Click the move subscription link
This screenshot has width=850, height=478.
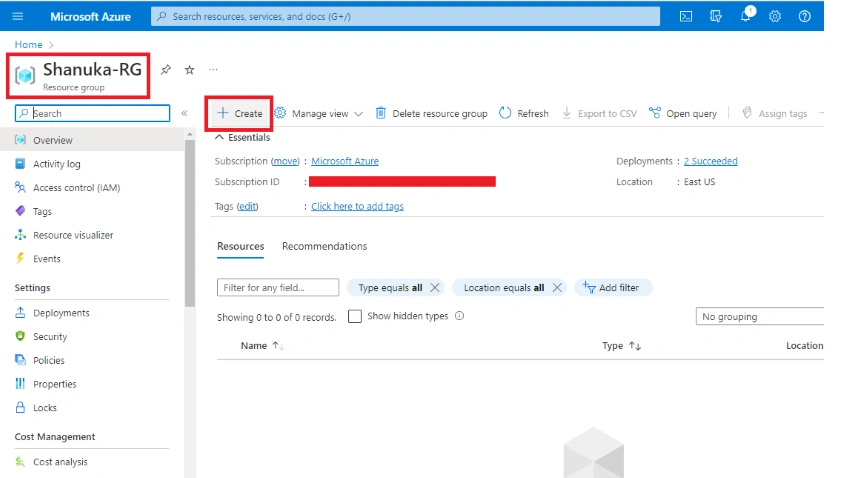[x=285, y=161]
